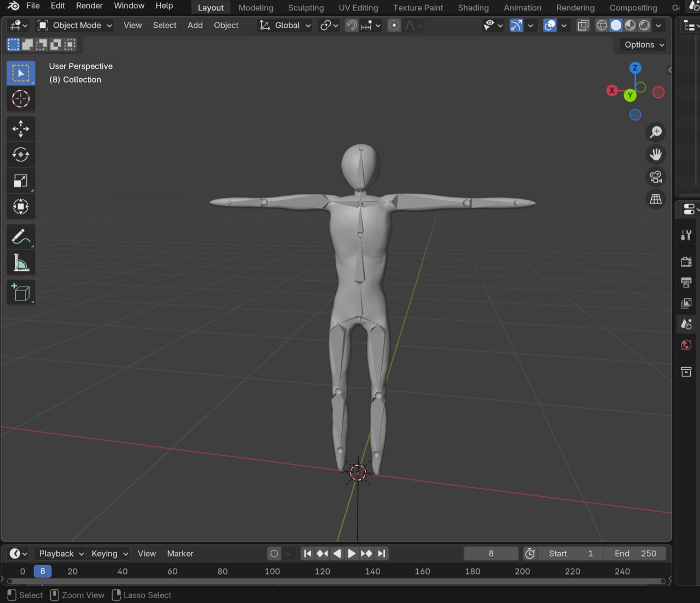The height and width of the screenshot is (603, 700).
Task: Select the 3D Cursor tool
Action: click(x=21, y=99)
